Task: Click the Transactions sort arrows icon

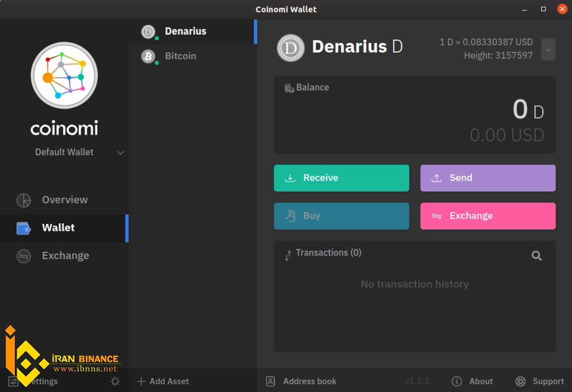Action: click(x=288, y=255)
